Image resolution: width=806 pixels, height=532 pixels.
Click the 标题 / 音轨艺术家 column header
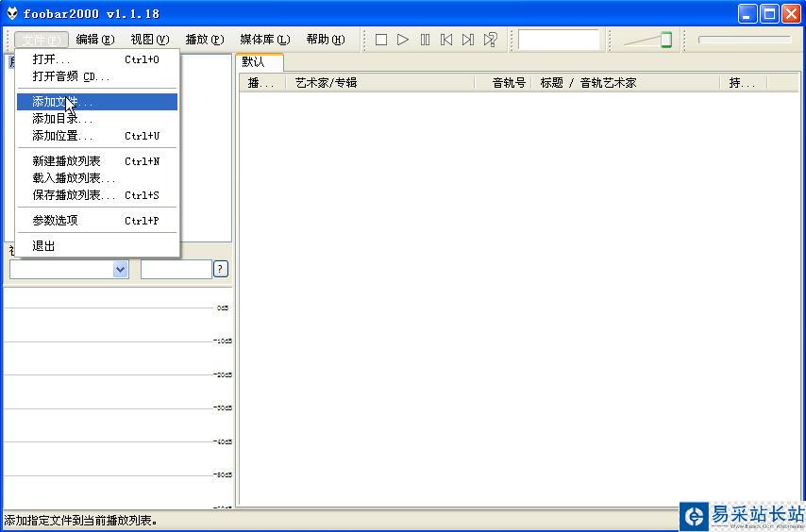tap(626, 83)
